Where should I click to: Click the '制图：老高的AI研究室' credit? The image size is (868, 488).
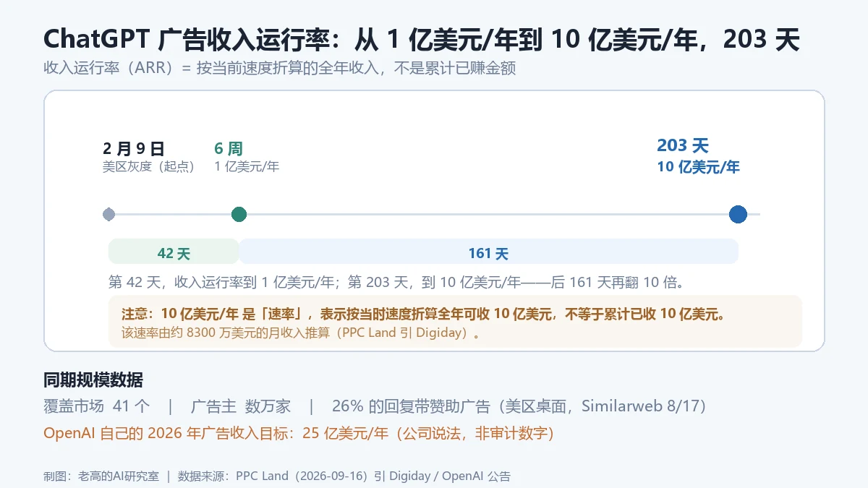coord(101,476)
